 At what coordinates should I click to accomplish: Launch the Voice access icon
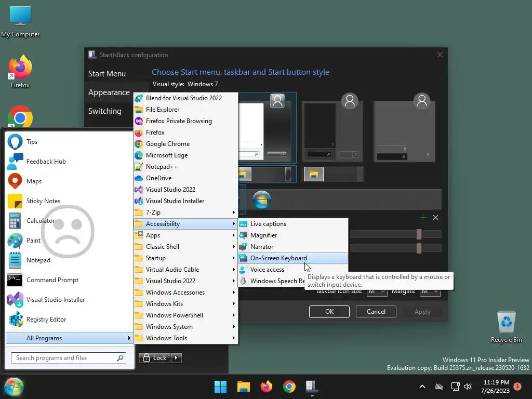click(x=243, y=270)
